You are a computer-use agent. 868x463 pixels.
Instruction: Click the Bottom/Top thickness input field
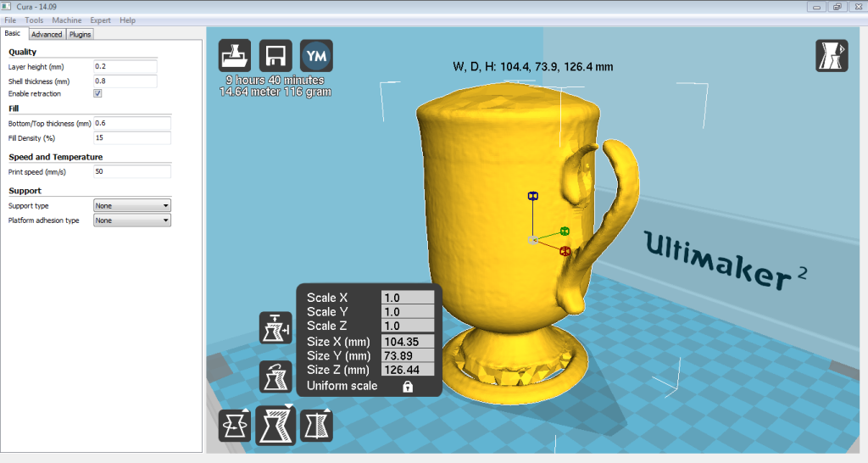pyautogui.click(x=131, y=124)
